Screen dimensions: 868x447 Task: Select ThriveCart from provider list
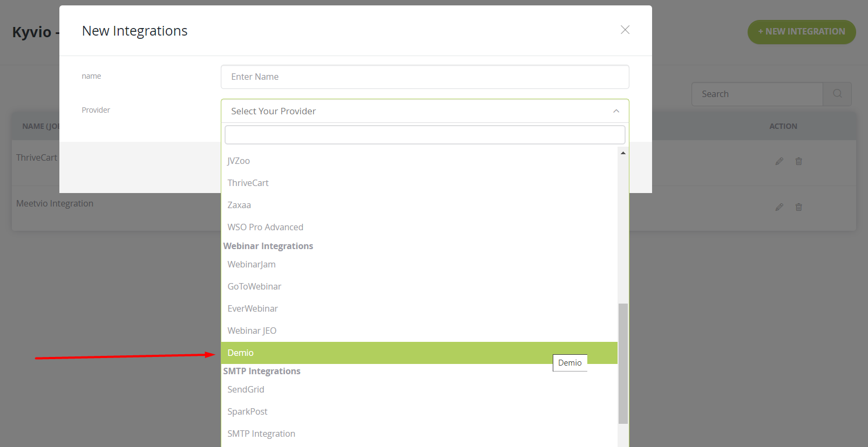(419, 183)
